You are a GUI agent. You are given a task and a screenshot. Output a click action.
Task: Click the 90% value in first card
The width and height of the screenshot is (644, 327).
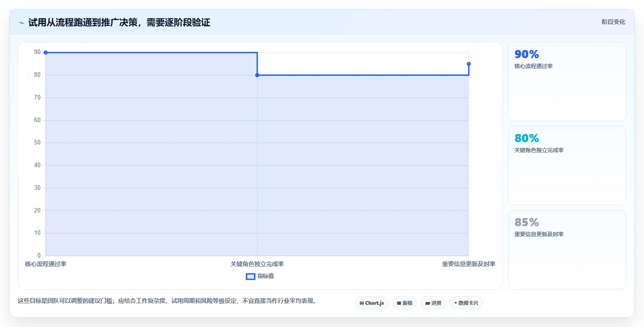coord(527,54)
